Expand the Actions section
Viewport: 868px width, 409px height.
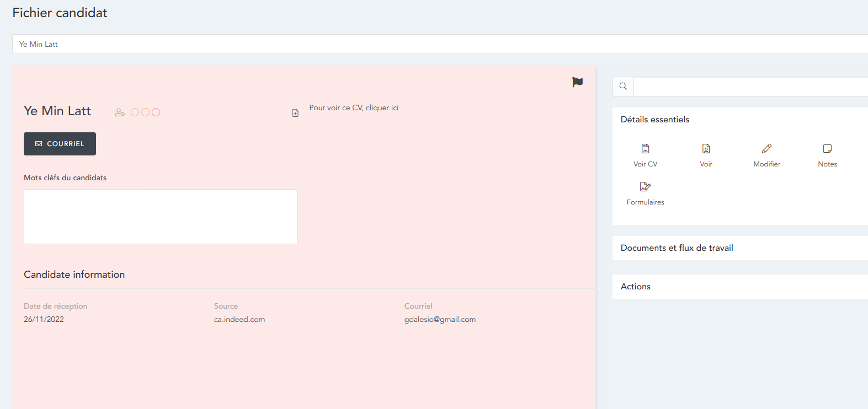(636, 287)
